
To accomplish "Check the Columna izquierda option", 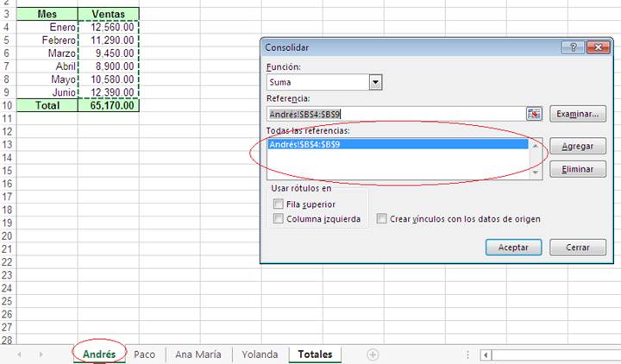I will (278, 219).
